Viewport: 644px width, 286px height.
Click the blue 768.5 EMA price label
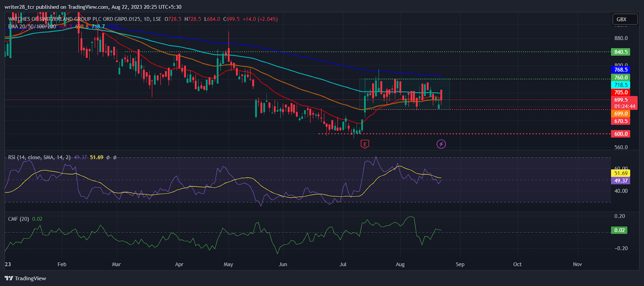tap(621, 70)
